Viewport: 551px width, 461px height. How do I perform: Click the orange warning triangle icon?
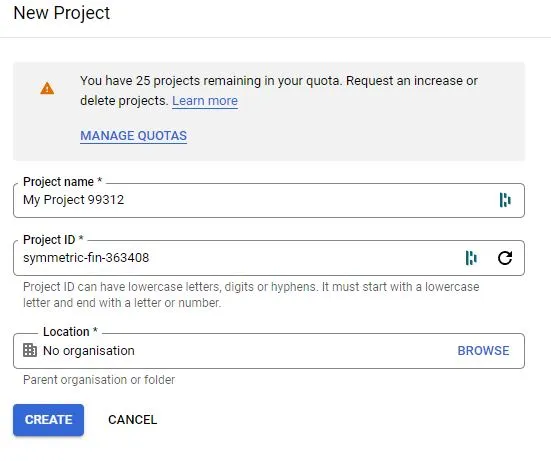pyautogui.click(x=47, y=88)
